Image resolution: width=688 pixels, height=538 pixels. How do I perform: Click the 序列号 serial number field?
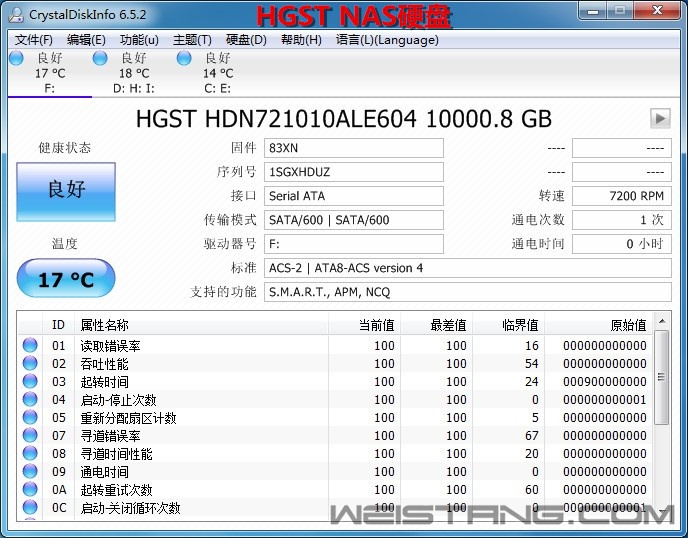pyautogui.click(x=353, y=172)
